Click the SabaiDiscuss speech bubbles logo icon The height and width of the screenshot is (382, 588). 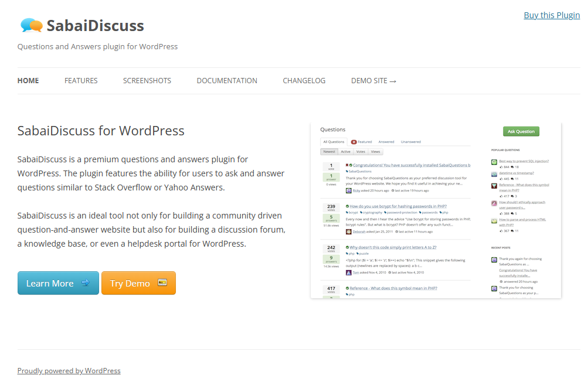point(31,25)
